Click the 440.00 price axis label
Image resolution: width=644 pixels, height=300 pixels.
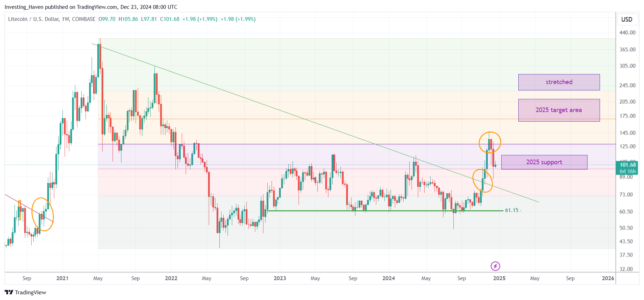627,33
